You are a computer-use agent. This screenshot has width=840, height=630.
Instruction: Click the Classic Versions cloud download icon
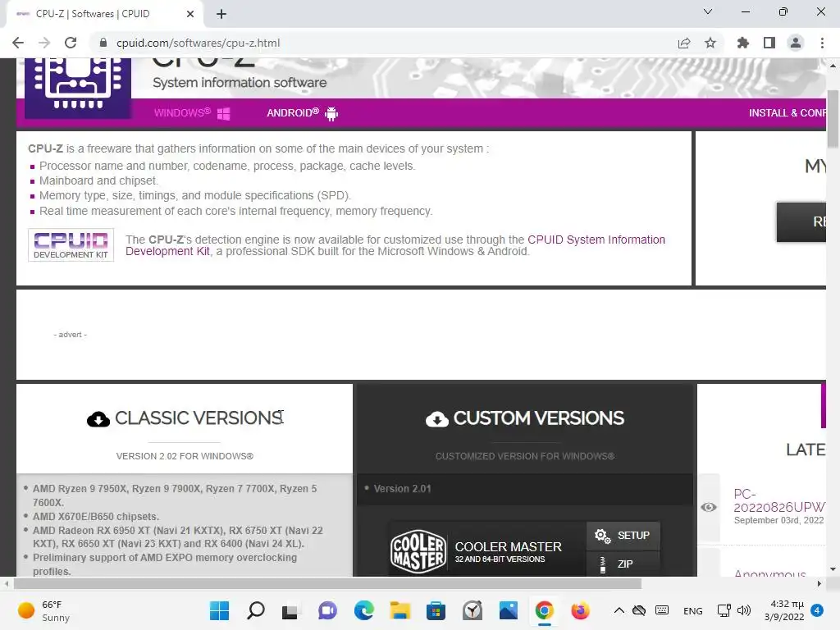coord(98,419)
